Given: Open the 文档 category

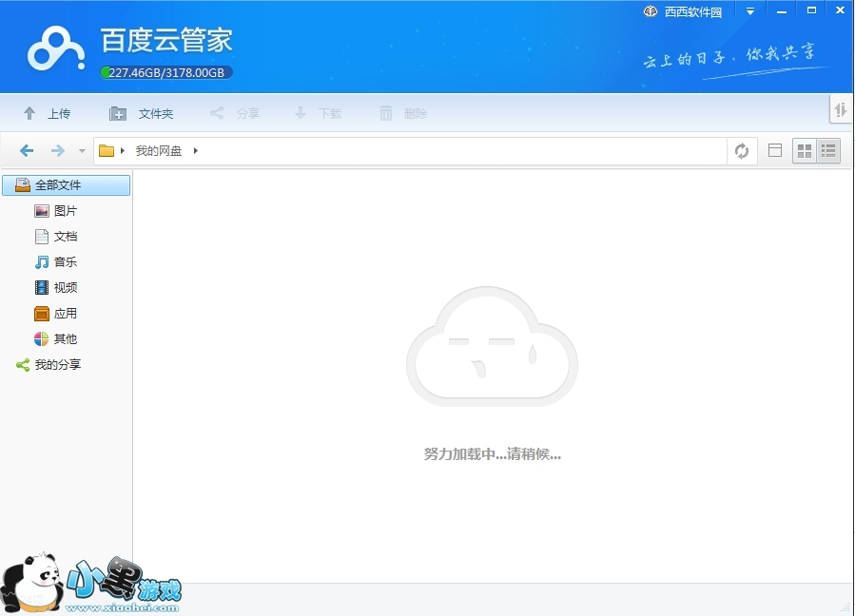Looking at the screenshot, I should pos(65,237).
